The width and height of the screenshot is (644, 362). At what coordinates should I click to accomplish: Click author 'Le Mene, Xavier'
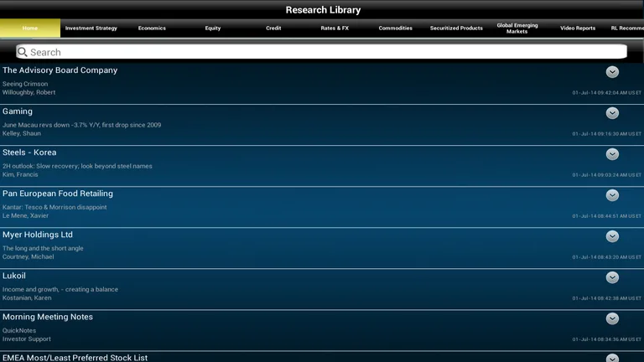25,215
